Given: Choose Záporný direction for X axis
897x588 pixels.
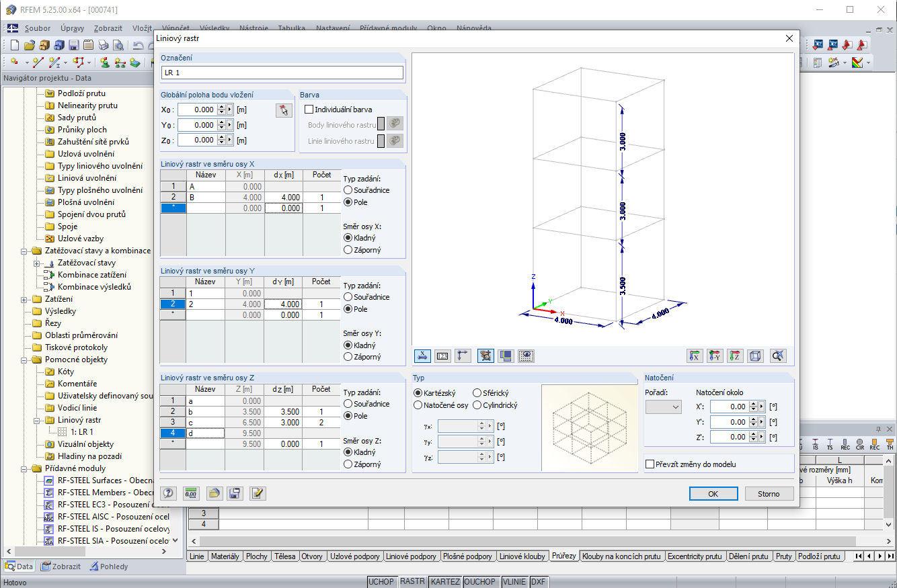Looking at the screenshot, I should click(348, 249).
